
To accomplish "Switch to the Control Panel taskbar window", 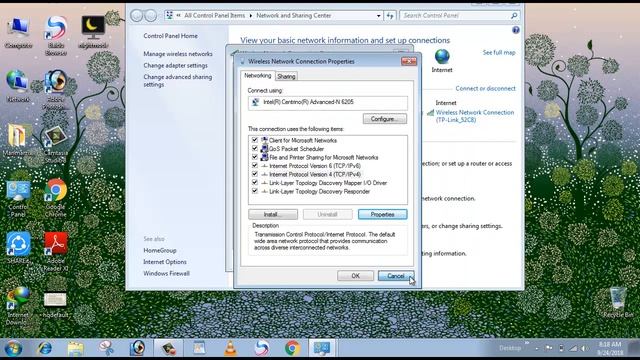I will click(x=322, y=348).
